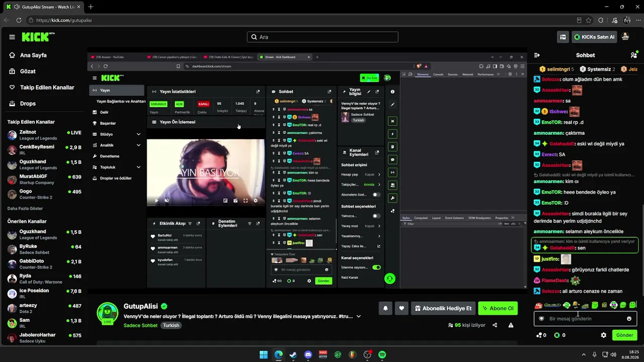The width and height of the screenshot is (644, 362).
Task: Open Discord from the taskbar
Action: click(x=308, y=355)
